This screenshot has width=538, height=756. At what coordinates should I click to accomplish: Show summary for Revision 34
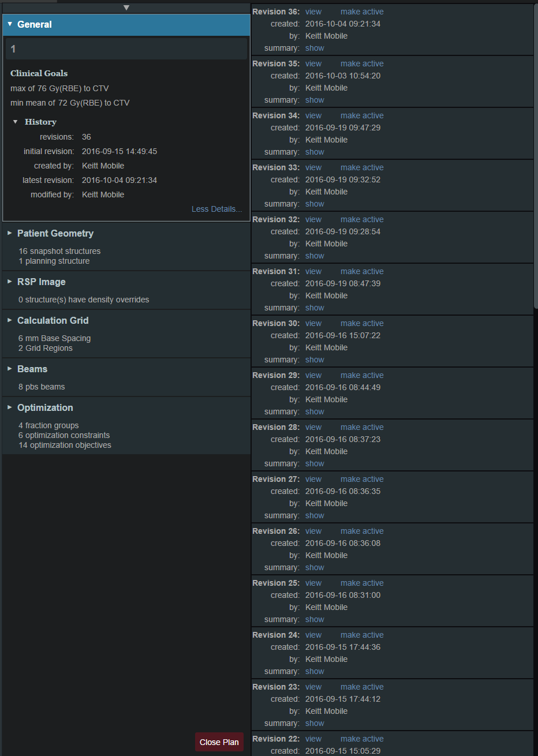[315, 152]
